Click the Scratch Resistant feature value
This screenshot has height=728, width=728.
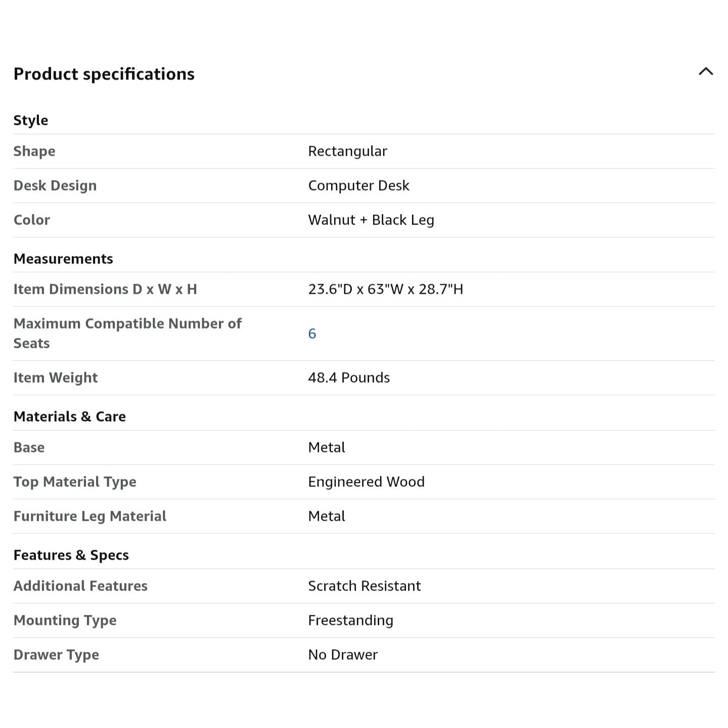tap(365, 586)
